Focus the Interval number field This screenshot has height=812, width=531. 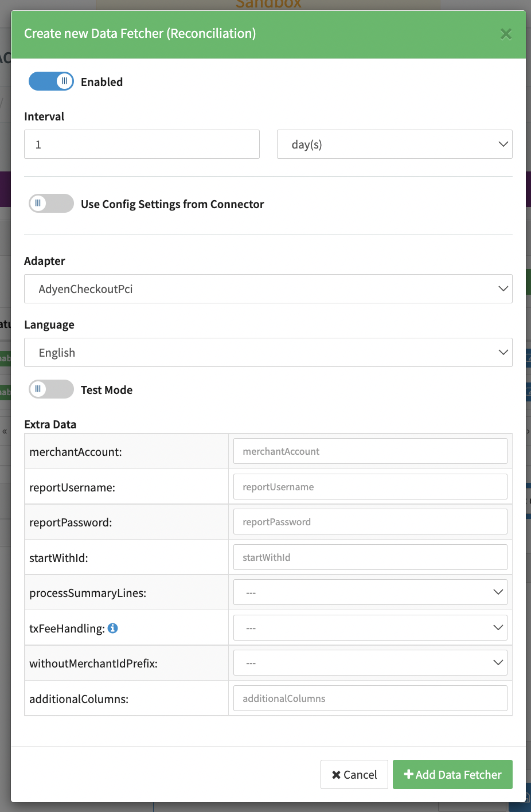click(142, 145)
